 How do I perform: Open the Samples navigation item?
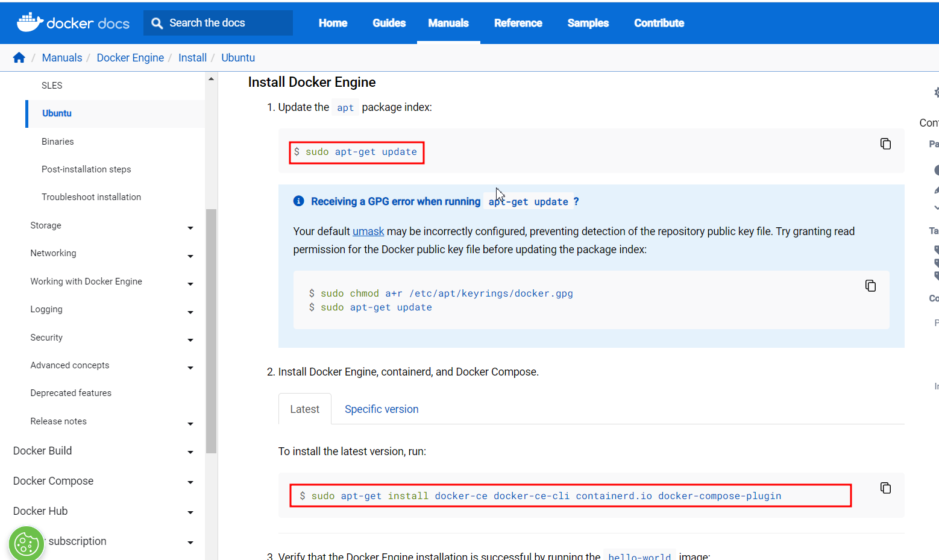click(588, 23)
